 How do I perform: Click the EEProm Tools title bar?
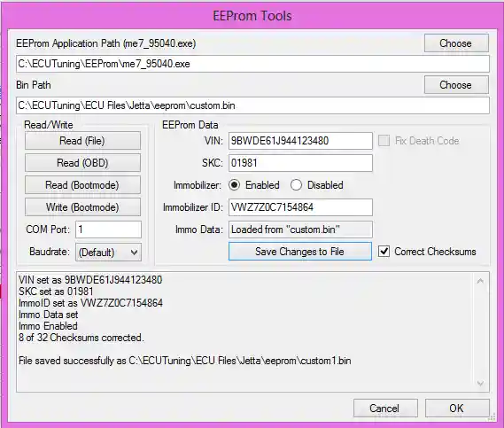[252, 15]
